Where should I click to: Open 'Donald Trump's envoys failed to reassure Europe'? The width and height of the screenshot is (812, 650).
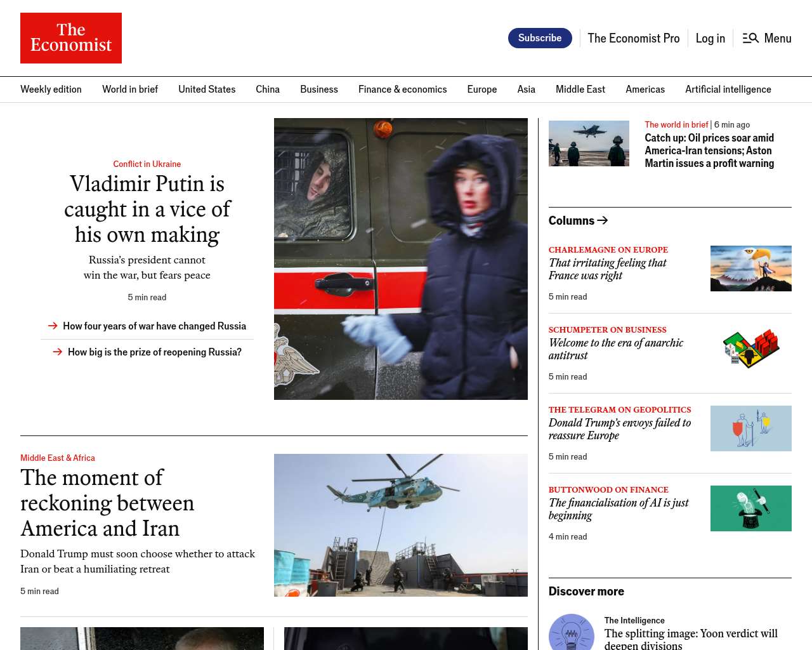click(x=620, y=429)
